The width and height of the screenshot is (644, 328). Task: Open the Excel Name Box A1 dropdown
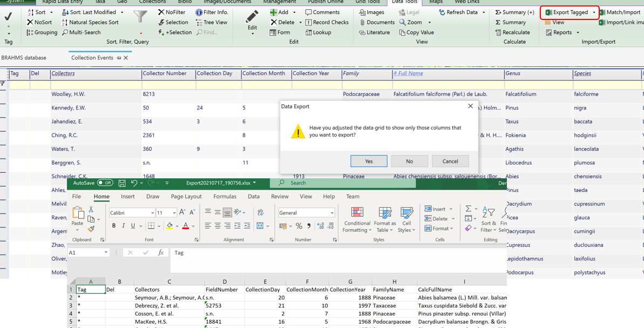coord(106,253)
